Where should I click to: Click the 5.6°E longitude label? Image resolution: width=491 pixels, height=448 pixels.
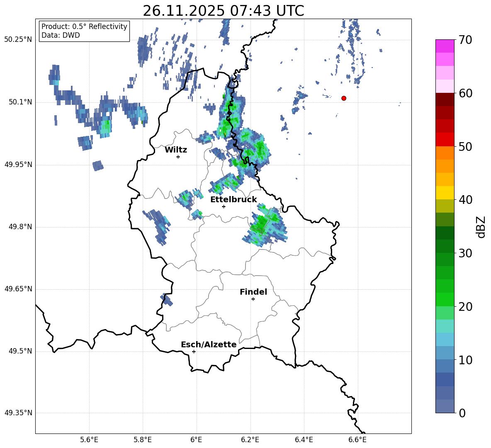[x=89, y=440]
